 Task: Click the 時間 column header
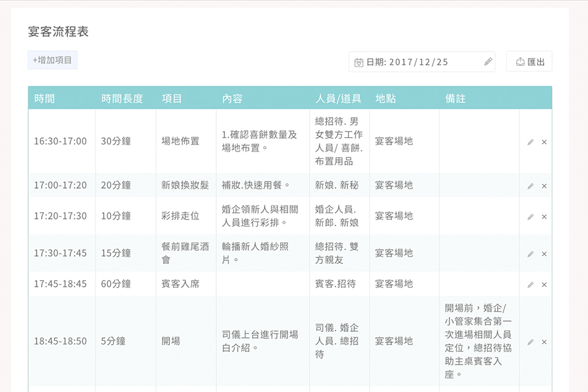[x=45, y=99]
